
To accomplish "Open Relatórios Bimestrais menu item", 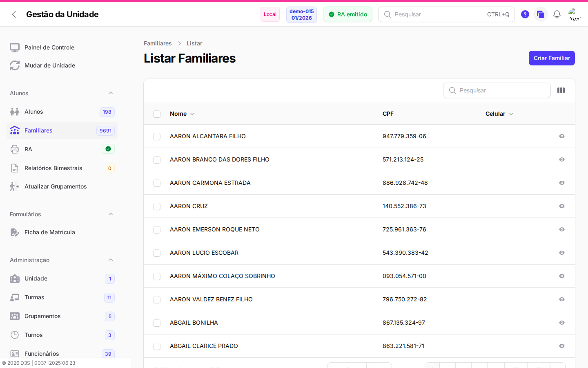I will pyautogui.click(x=62, y=168).
